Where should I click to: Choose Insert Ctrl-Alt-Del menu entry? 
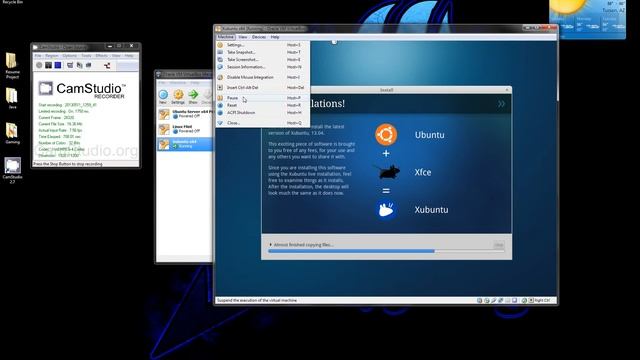pos(262,87)
